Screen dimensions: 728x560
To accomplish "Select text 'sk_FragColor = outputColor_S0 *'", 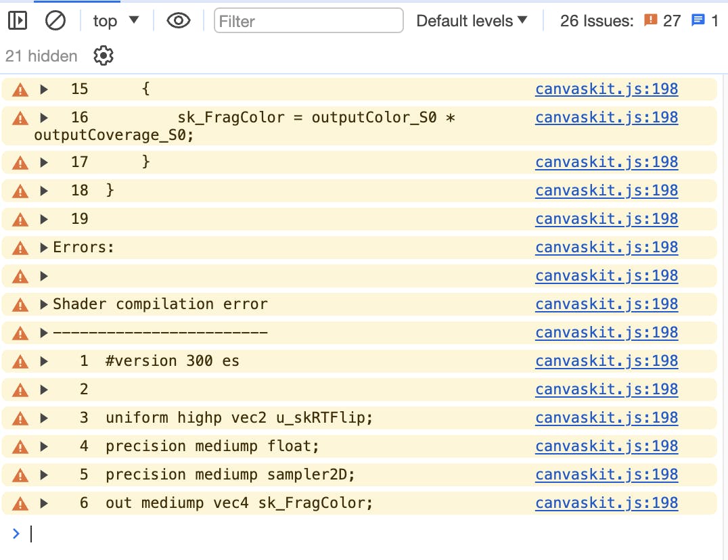I will tap(316, 118).
